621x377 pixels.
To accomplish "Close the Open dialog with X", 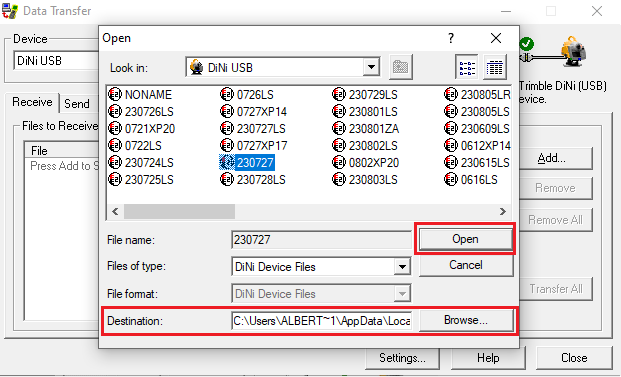I will (x=496, y=38).
